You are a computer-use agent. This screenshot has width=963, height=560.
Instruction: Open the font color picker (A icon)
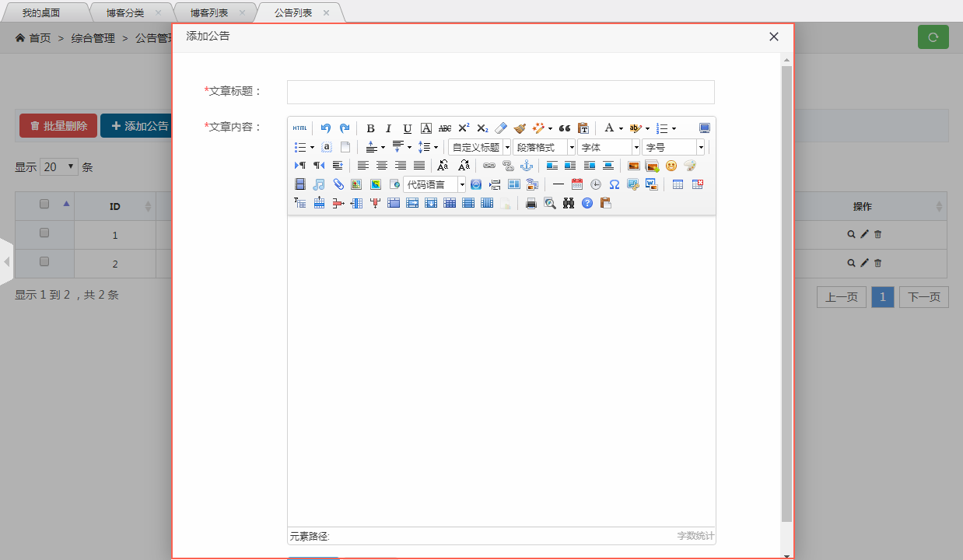pos(609,128)
